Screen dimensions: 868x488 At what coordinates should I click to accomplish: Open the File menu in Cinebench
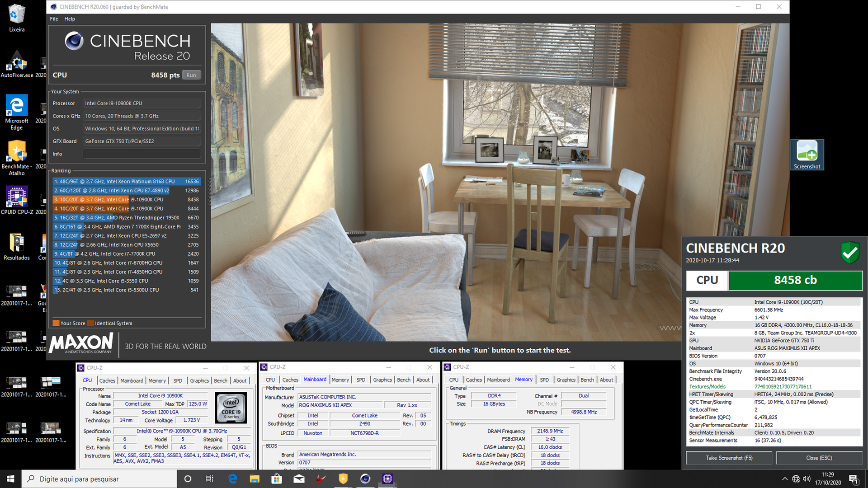(x=54, y=19)
